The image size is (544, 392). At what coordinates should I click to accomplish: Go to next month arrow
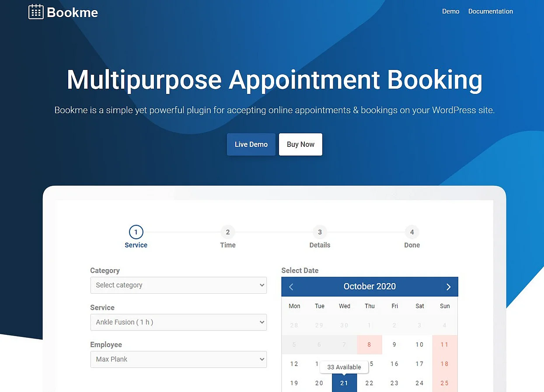coord(448,287)
